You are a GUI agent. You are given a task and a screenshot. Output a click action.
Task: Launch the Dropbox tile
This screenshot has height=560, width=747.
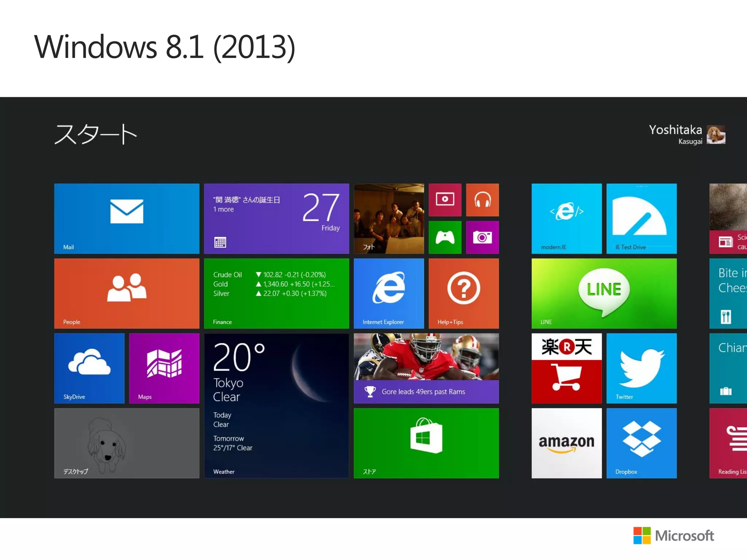point(642,443)
